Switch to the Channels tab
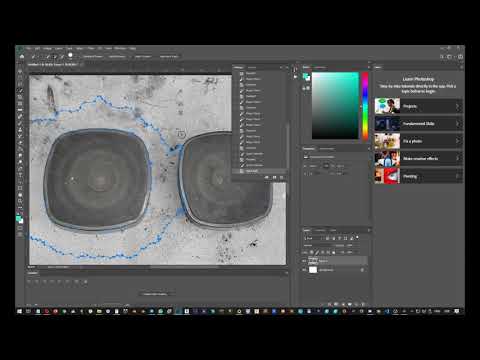The image size is (480, 360). pyautogui.click(x=320, y=230)
